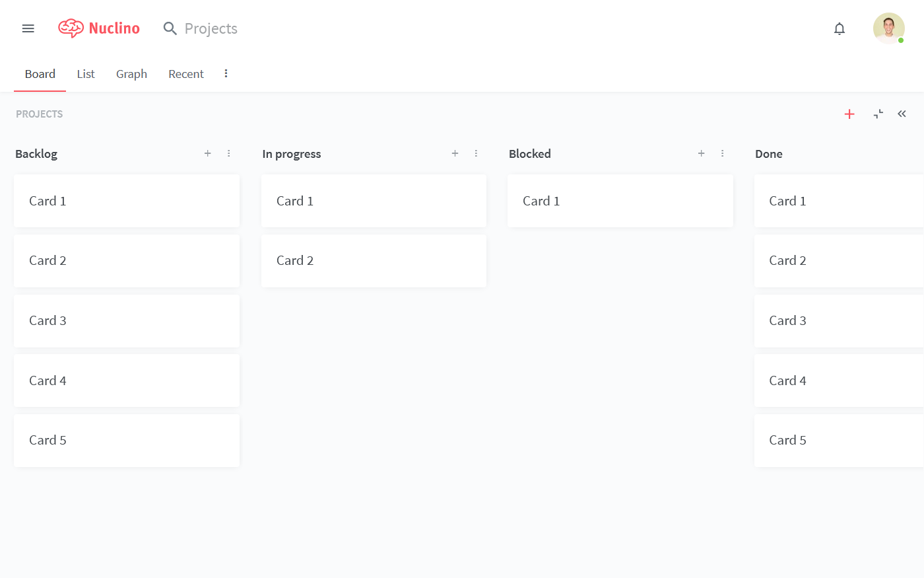Switch to the List tab
This screenshot has width=924, height=578.
[86, 74]
